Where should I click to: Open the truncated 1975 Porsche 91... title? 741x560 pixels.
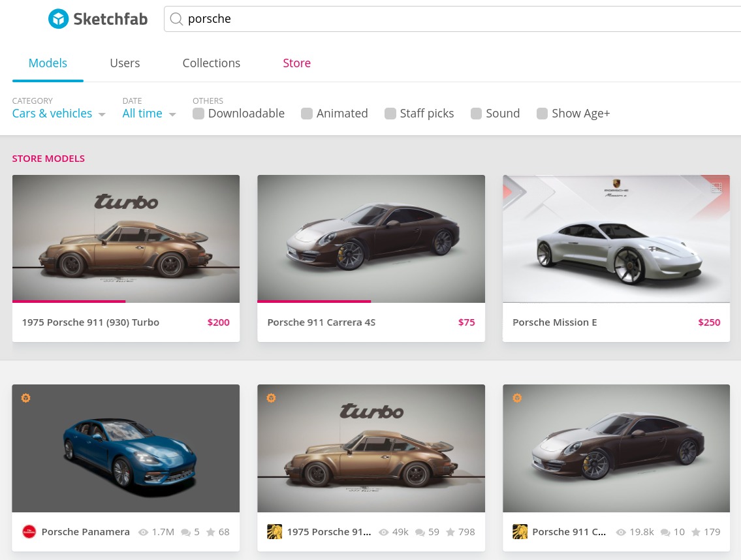[x=329, y=532]
